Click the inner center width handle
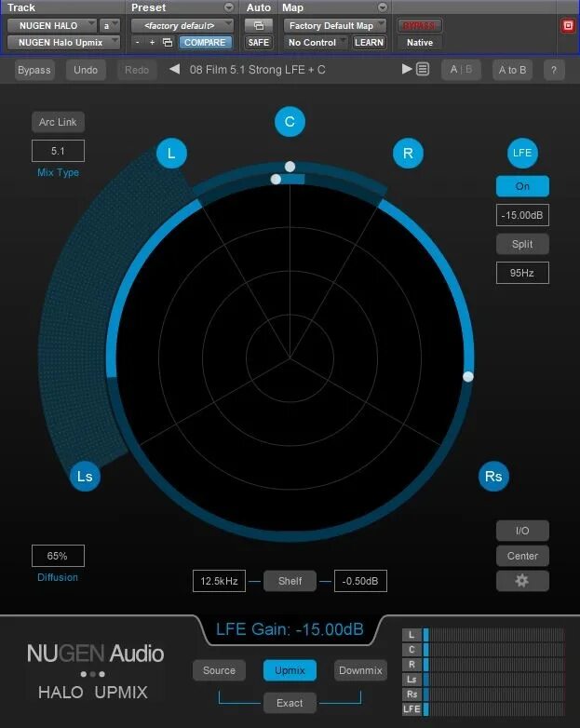 pos(276,180)
